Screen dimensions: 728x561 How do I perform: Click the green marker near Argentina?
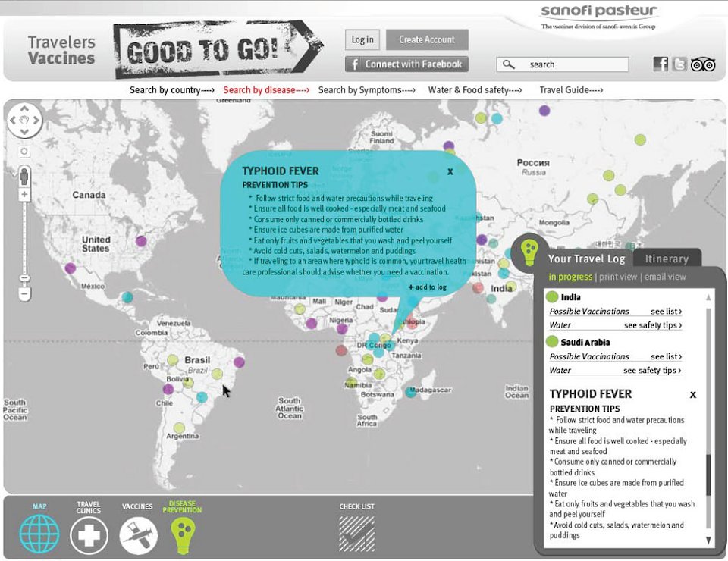[x=179, y=428]
